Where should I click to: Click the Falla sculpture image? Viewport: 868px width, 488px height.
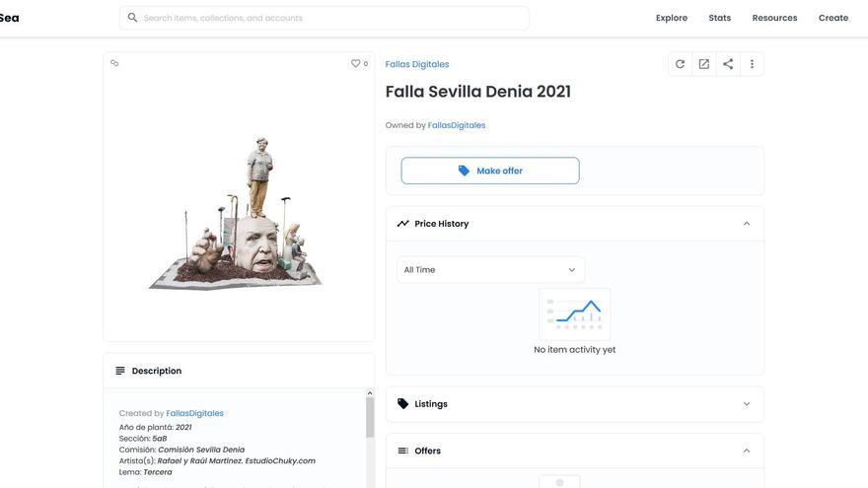click(x=238, y=215)
